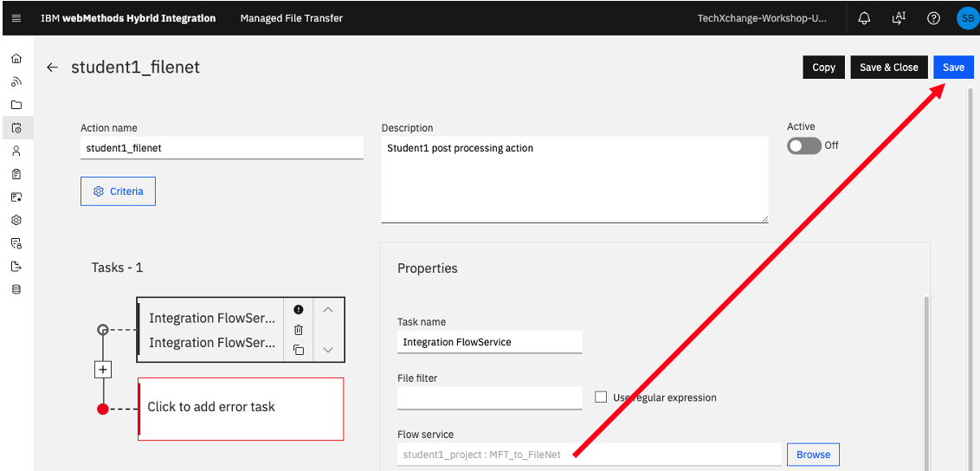Open the TechXchange-Workshop tenant selector
This screenshot has width=980, height=471.
click(762, 18)
